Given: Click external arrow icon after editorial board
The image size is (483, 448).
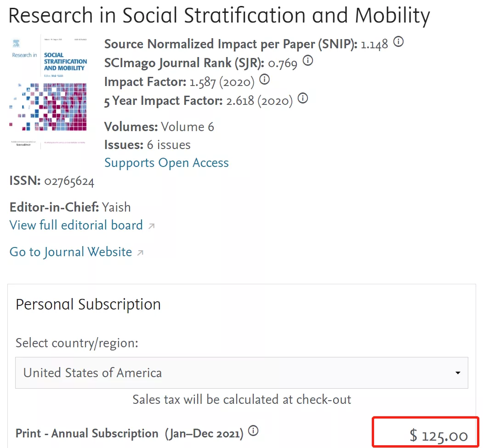Looking at the screenshot, I should click(151, 226).
